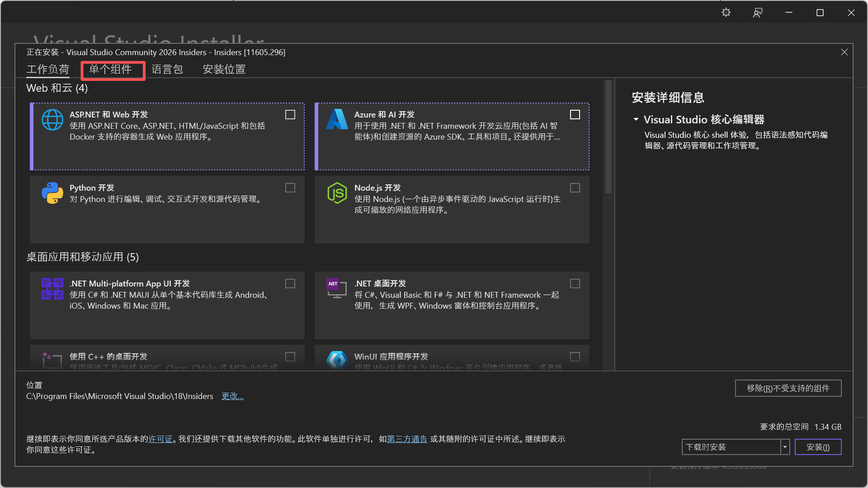Click the Azure logo workload icon
868x488 pixels.
(x=337, y=120)
